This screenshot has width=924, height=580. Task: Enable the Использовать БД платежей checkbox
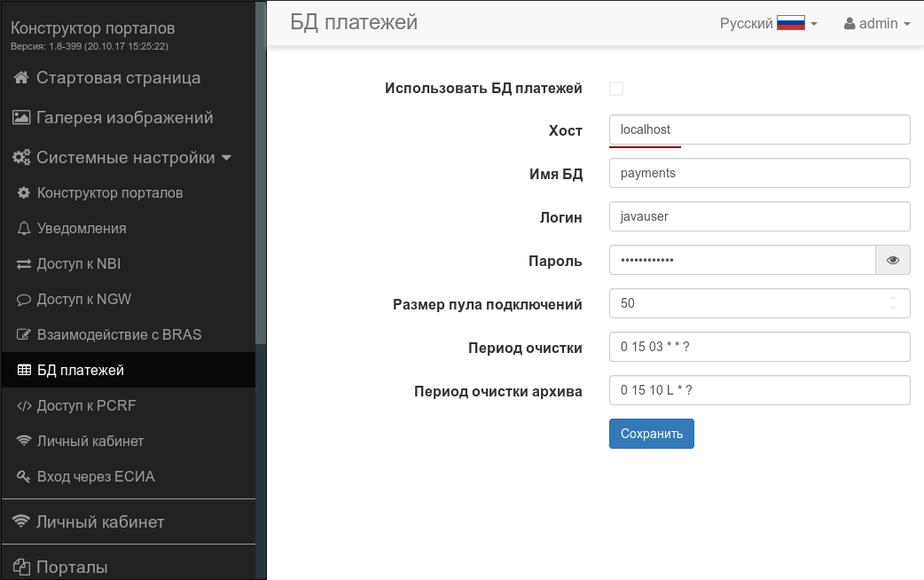(x=616, y=89)
